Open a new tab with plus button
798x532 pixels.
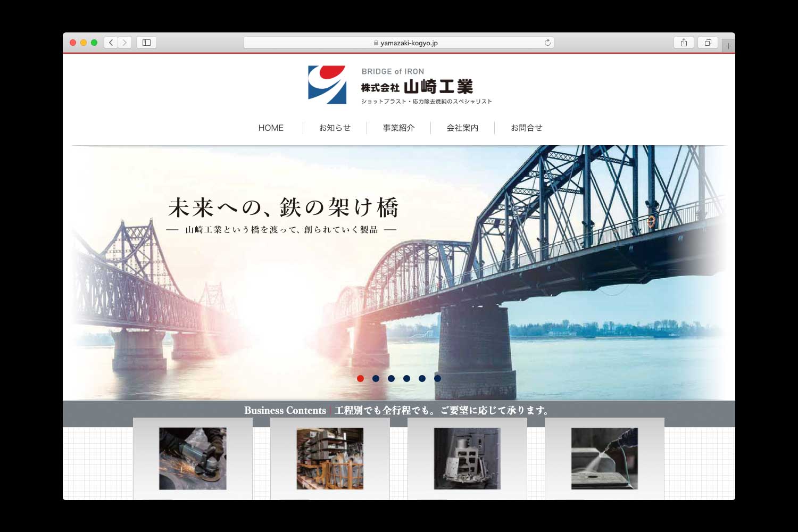pos(728,46)
